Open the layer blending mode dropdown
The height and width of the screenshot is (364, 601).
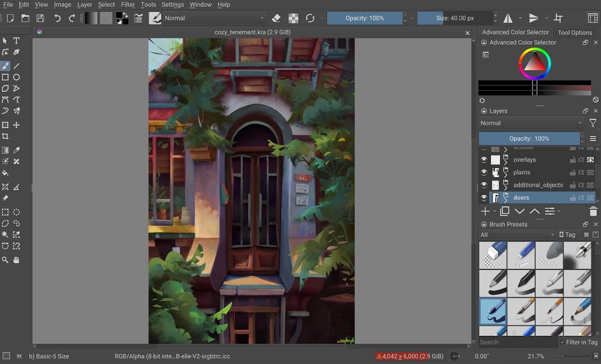[529, 123]
